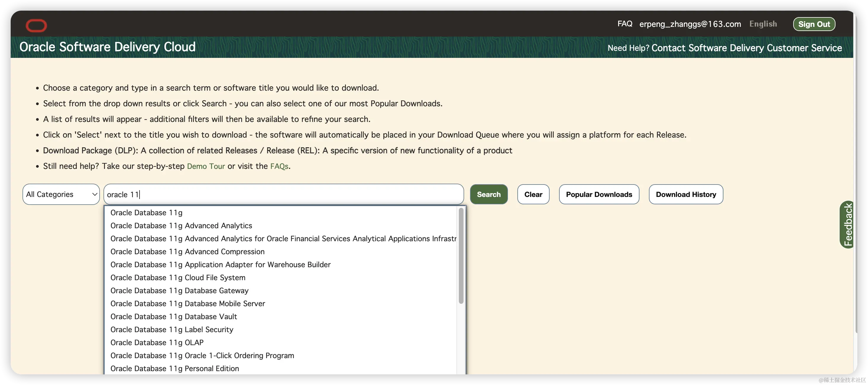This screenshot has height=385, width=868.
Task: Click the suggestion list scrollbar thumb
Action: pyautogui.click(x=461, y=256)
